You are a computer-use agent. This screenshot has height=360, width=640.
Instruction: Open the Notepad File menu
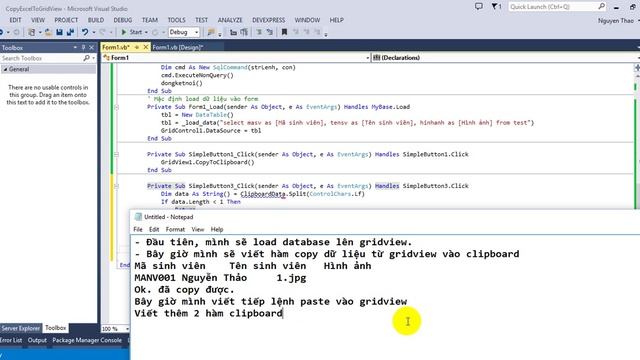point(138,229)
